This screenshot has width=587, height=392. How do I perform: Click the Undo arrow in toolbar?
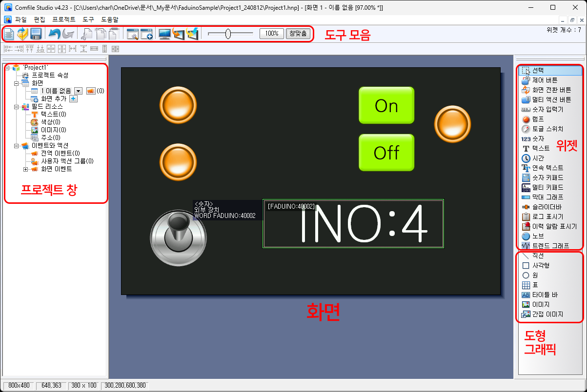pyautogui.click(x=54, y=34)
